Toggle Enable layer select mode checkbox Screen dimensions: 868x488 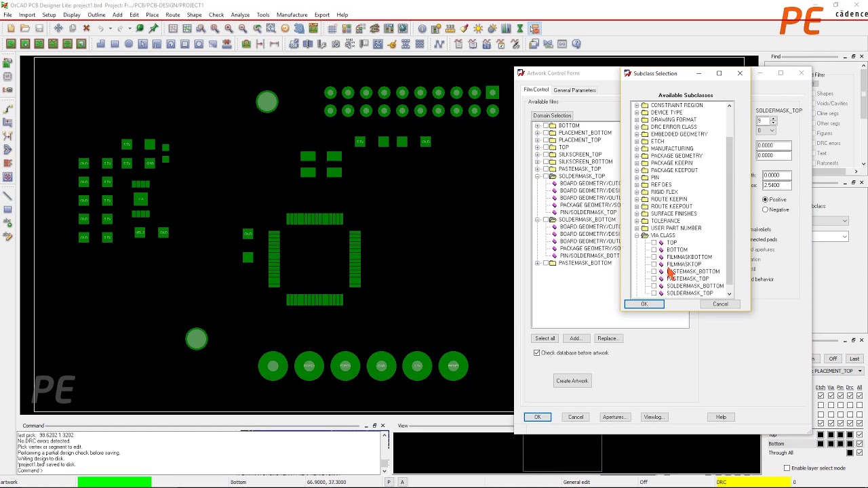[787, 468]
